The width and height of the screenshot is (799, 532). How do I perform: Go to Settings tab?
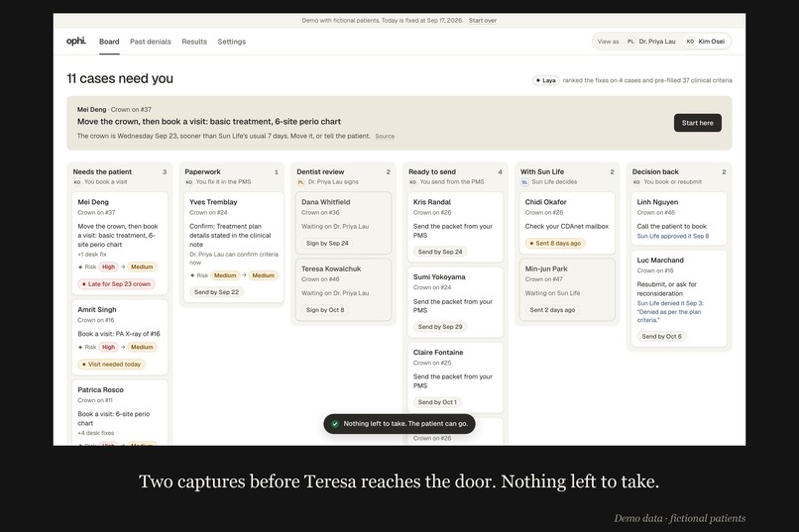tap(231, 42)
